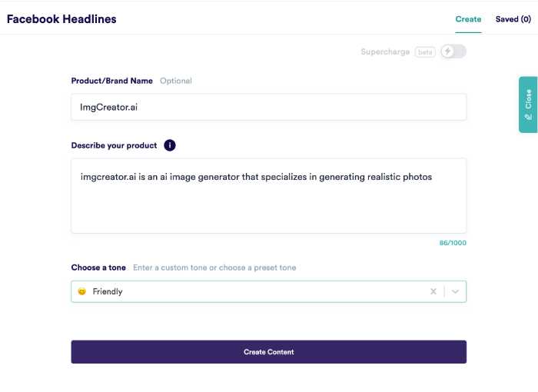Switch to the Create tab

click(468, 19)
